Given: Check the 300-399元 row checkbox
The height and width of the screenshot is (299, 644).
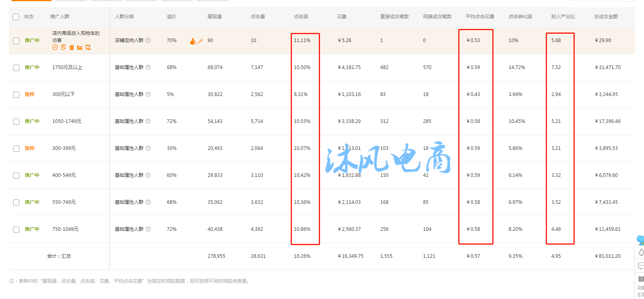Looking at the screenshot, I should pyautogui.click(x=16, y=149).
